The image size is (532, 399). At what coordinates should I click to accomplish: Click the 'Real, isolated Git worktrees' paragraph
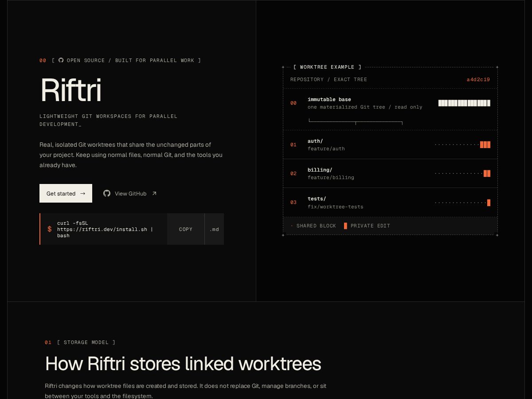click(131, 155)
